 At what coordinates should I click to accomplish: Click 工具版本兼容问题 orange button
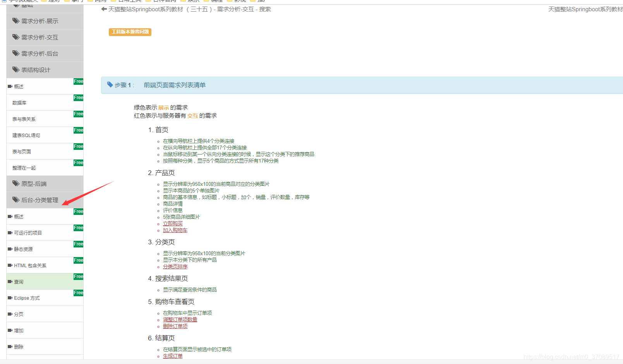pyautogui.click(x=130, y=32)
